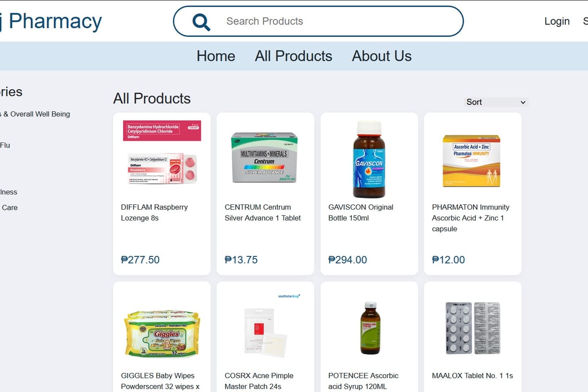Click the Pharmaton Immunity box image
Image resolution: width=588 pixels, height=392 pixels.
point(471,161)
